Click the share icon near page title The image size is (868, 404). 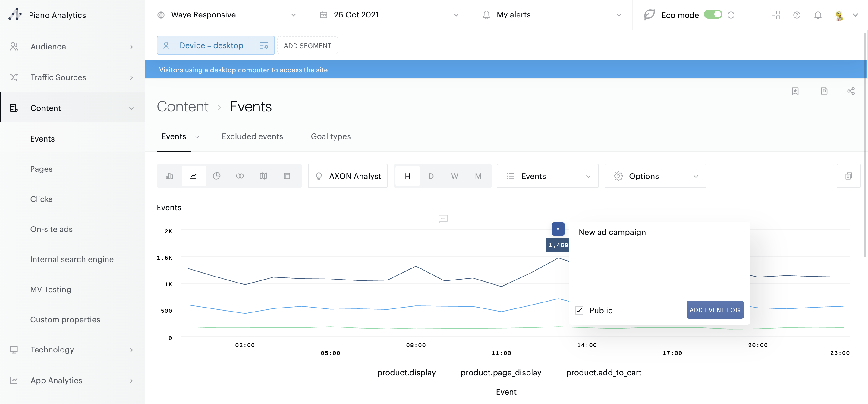(851, 91)
